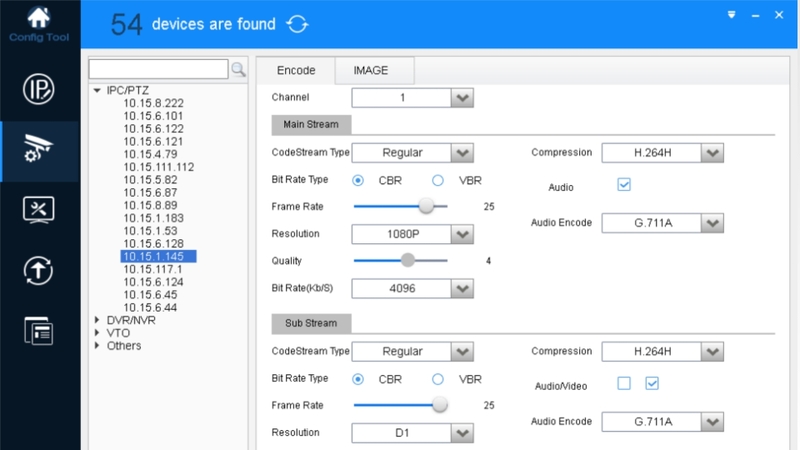Disable the checked Sub Stream Audio/Video checkbox
The height and width of the screenshot is (450, 800).
coord(652,383)
